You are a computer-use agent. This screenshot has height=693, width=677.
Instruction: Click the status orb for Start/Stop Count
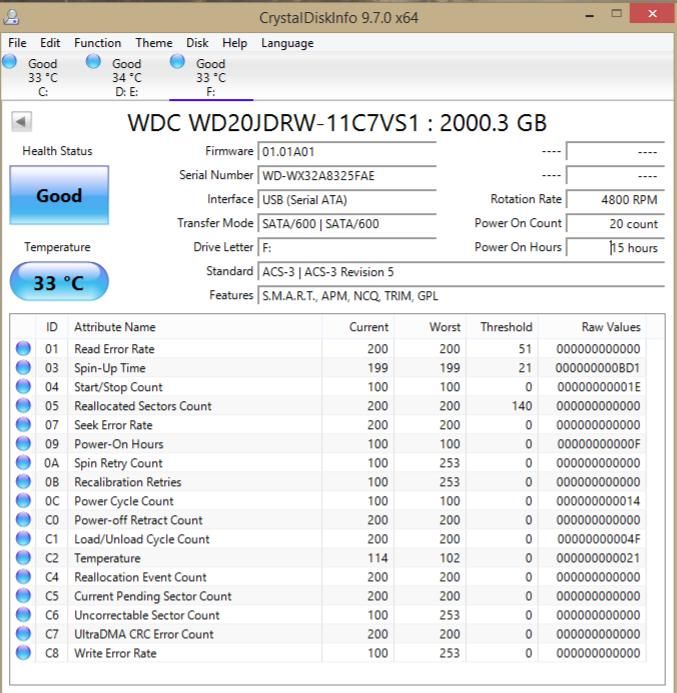(23, 386)
